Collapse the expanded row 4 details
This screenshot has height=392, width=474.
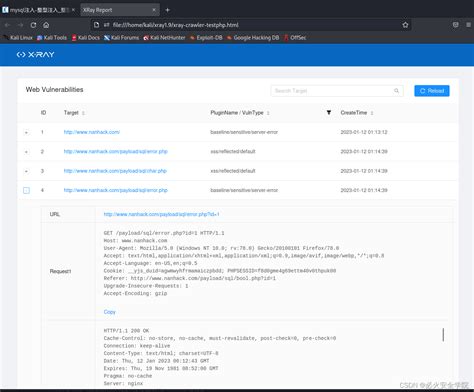(x=26, y=190)
